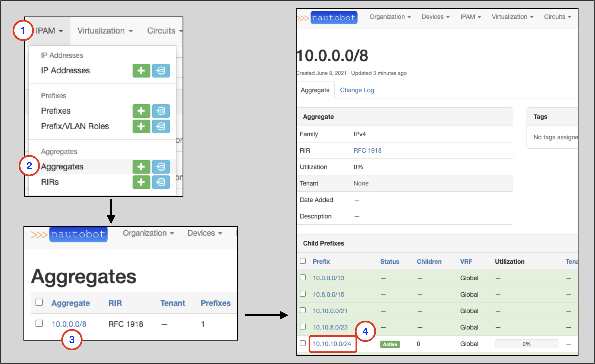The image size is (595, 364).
Task: Toggle select-all checkbox in Child Prefixes header
Action: 303,261
